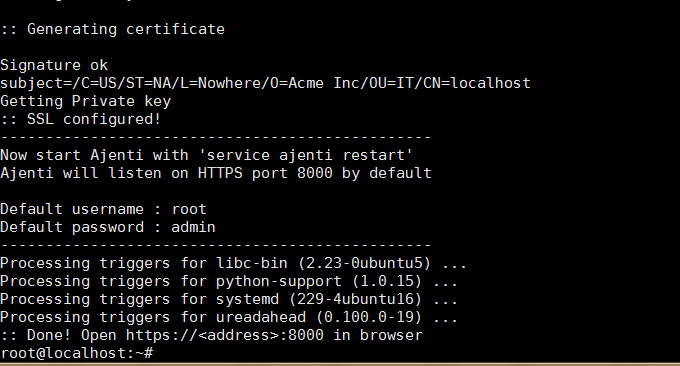Click the 'root' value after Default username
The image size is (680, 366).
click(189, 209)
